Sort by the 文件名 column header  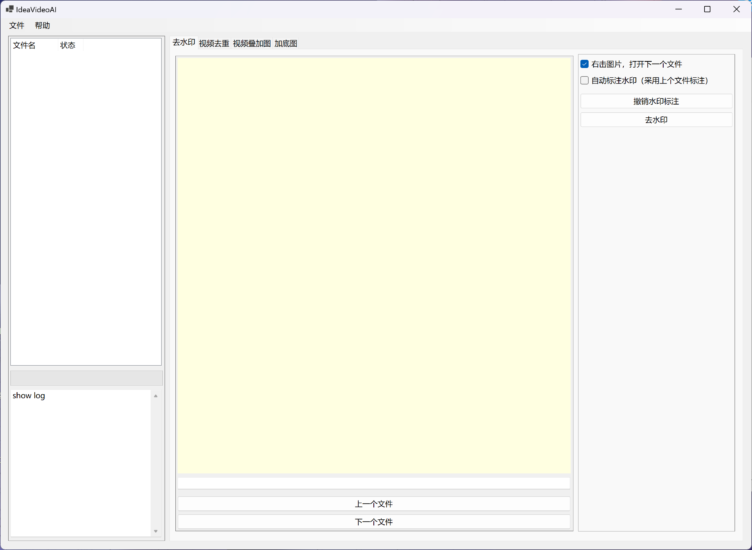[24, 45]
